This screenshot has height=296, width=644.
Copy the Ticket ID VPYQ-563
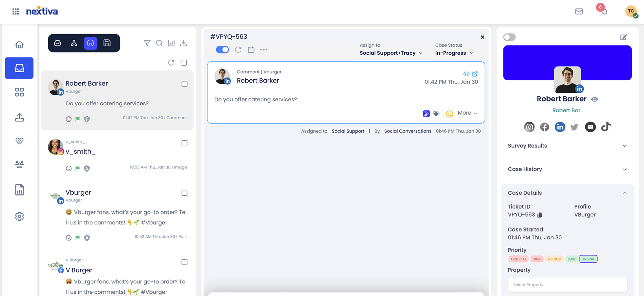click(x=540, y=215)
